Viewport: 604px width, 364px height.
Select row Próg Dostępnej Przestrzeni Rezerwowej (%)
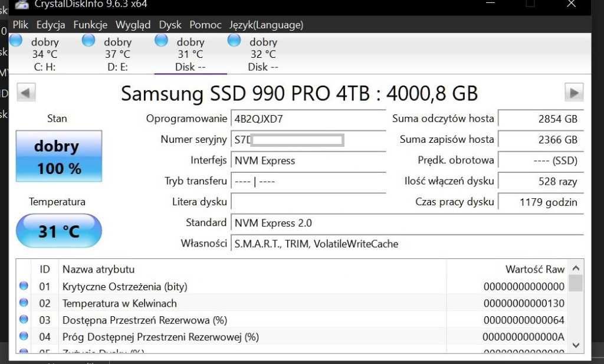292,337
